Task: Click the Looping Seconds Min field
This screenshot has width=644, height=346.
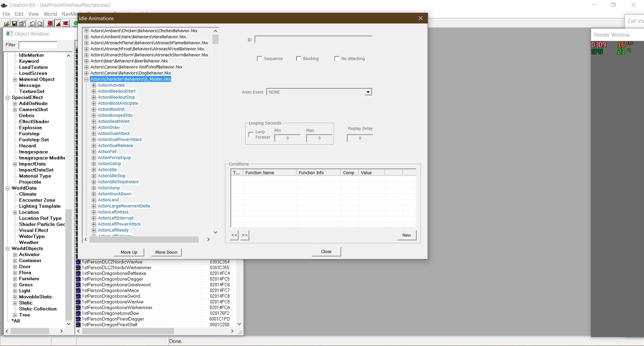Action: point(287,138)
